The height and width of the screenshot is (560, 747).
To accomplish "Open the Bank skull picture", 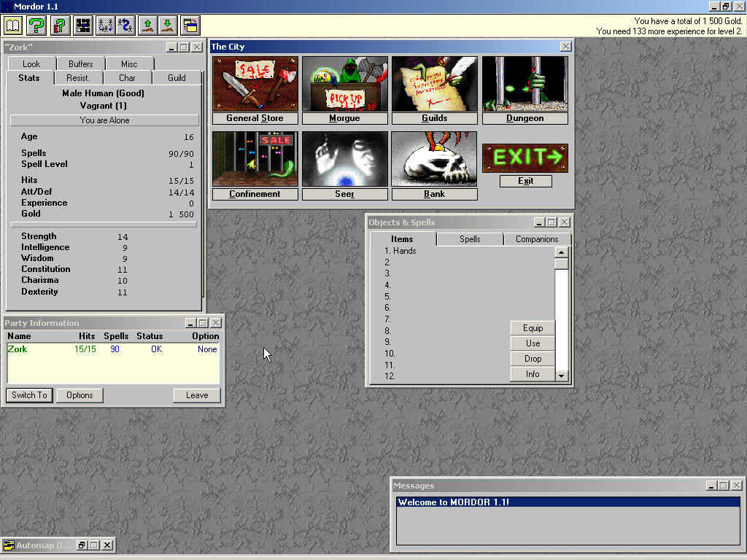I will 435,159.
